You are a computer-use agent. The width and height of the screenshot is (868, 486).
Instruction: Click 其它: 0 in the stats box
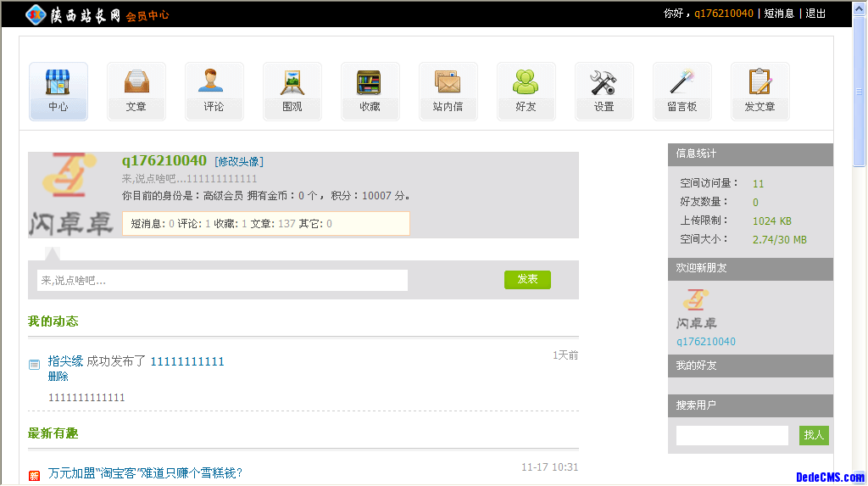click(x=315, y=224)
